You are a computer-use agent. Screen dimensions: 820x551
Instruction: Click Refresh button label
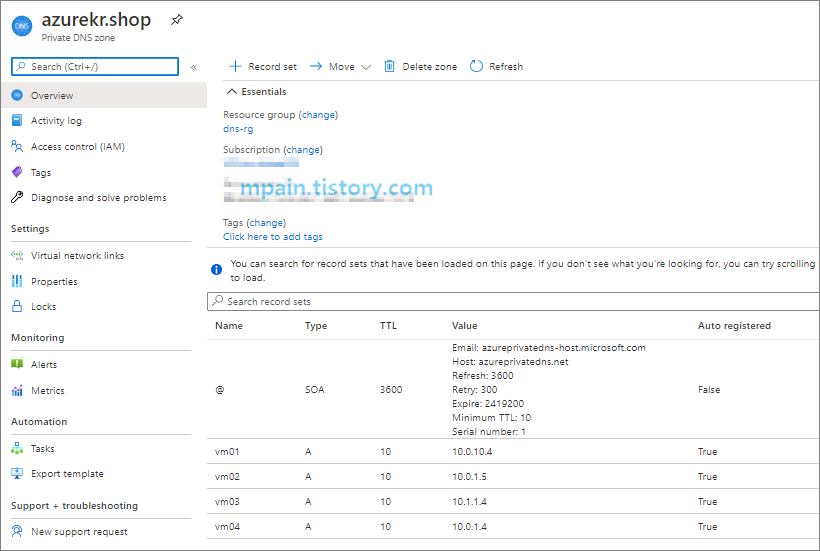pos(506,66)
